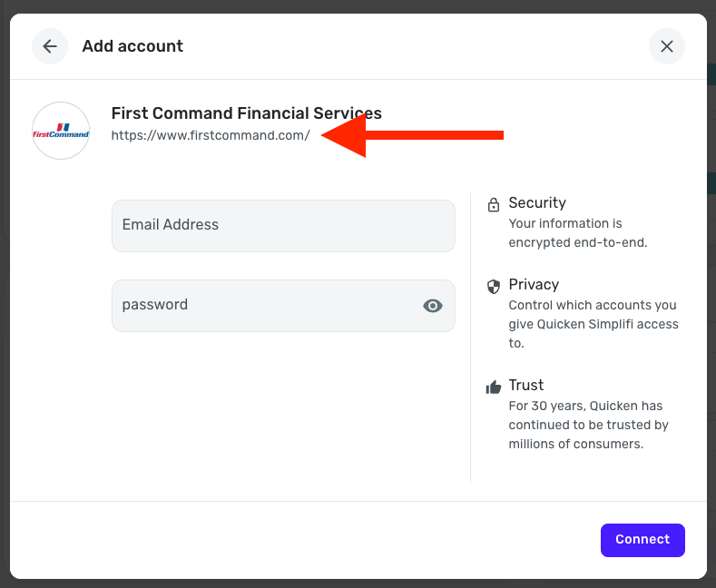Select the Security heading text
The height and width of the screenshot is (588, 716).
coord(537,203)
